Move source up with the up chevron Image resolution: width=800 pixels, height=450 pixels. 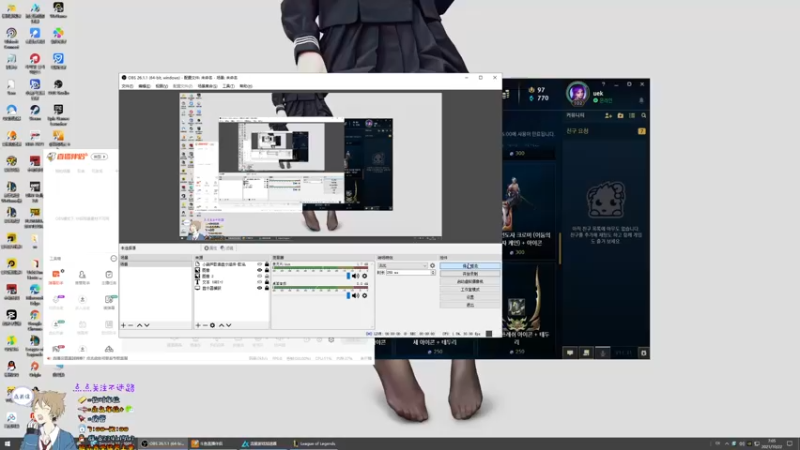pos(221,325)
